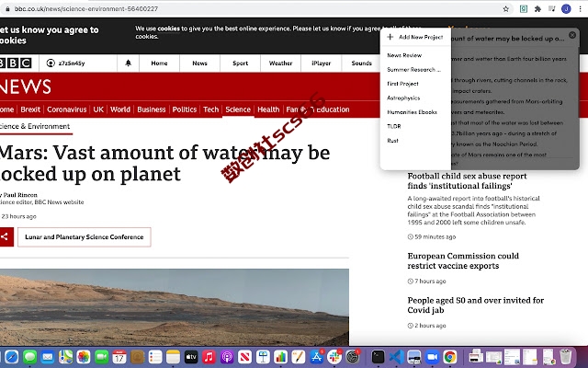
Task: Open the World news section
Action: pos(120,109)
